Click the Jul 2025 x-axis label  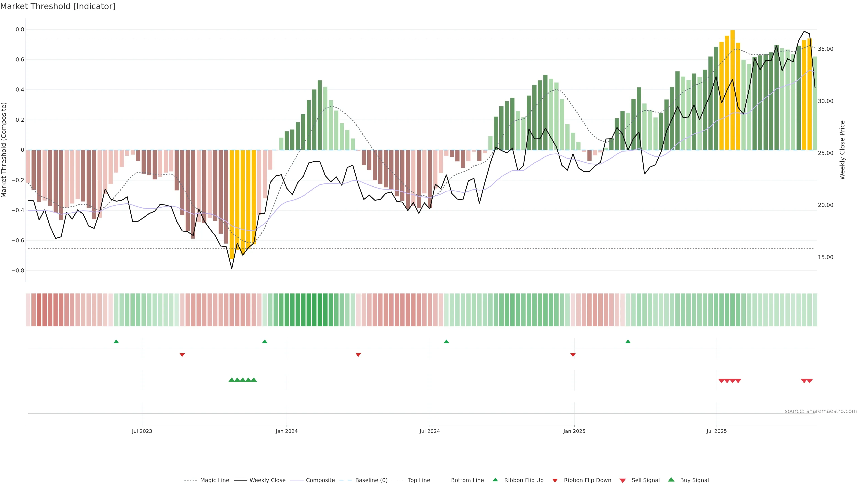[x=716, y=431]
